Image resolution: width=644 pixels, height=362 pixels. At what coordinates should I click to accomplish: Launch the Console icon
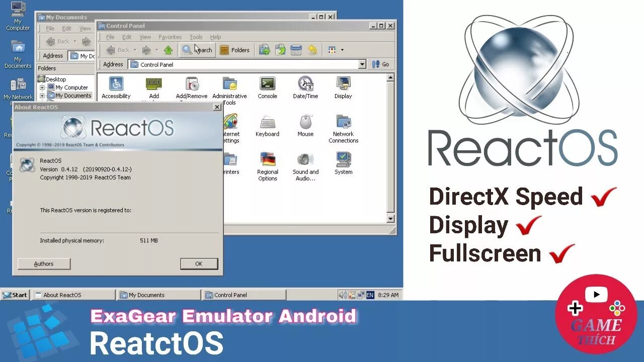[x=267, y=84]
